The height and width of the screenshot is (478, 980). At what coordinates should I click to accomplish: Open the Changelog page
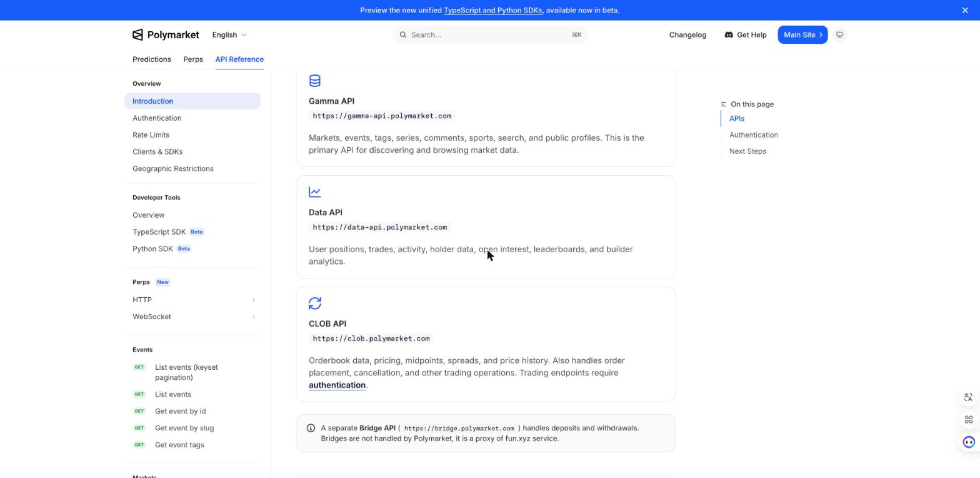(x=687, y=35)
